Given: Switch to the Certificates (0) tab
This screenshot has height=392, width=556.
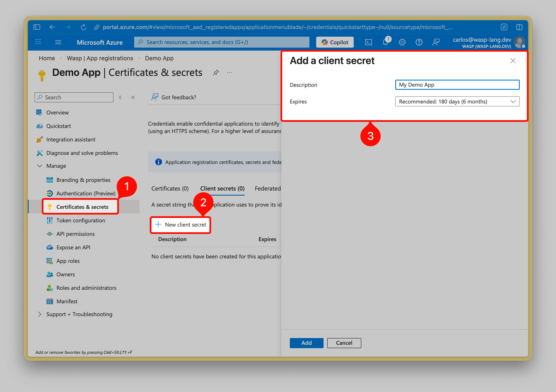Looking at the screenshot, I should click(170, 188).
